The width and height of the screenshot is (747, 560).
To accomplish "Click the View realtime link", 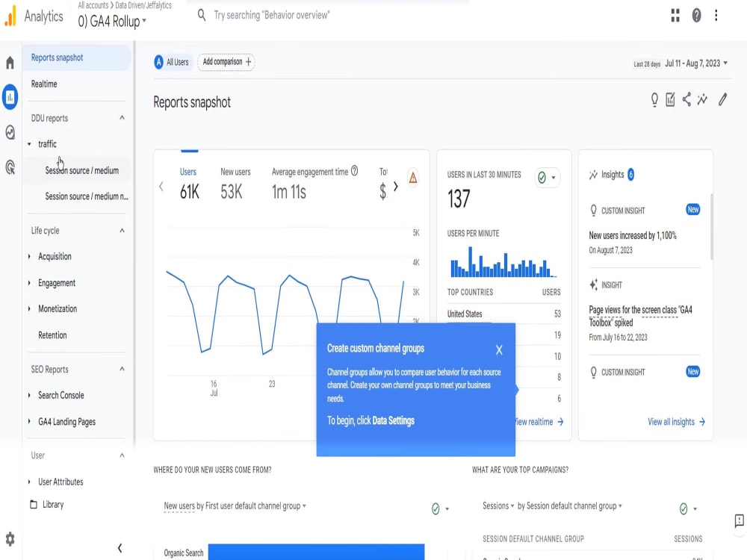I will (x=535, y=422).
